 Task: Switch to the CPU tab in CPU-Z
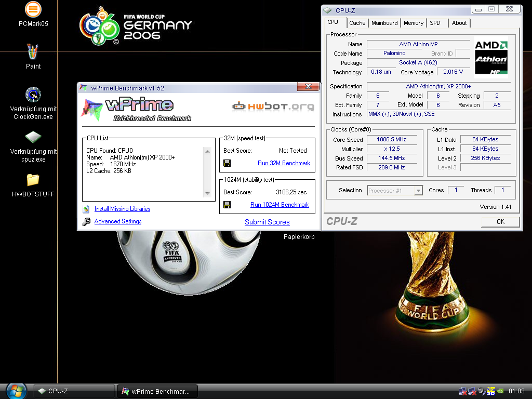[332, 22]
